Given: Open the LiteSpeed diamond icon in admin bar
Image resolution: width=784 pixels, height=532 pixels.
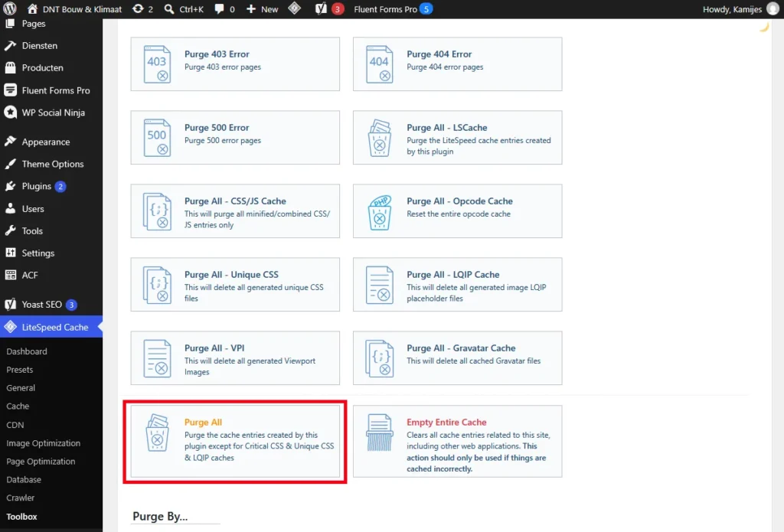Looking at the screenshot, I should point(295,8).
